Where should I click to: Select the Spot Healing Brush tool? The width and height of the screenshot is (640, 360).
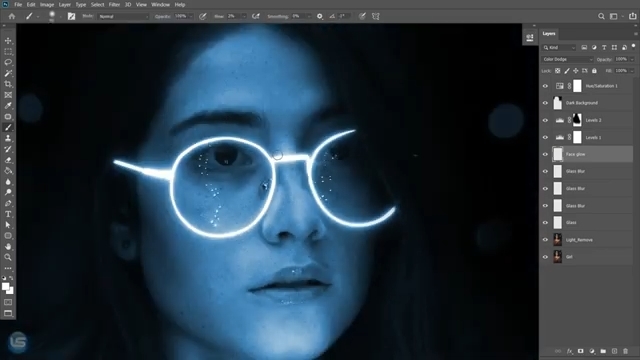click(8, 117)
